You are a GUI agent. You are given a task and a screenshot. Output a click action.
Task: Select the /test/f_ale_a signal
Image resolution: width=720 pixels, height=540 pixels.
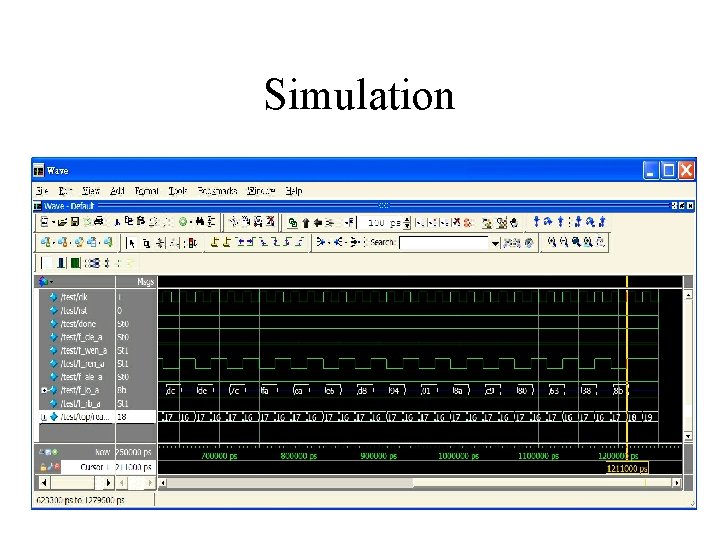[81, 377]
